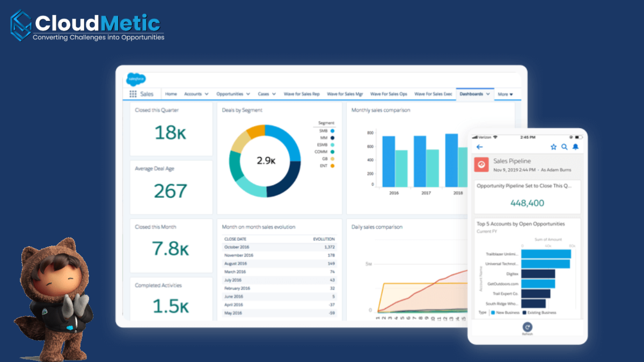Select the August 2016 table row
The height and width of the screenshot is (362, 644).
(x=280, y=263)
